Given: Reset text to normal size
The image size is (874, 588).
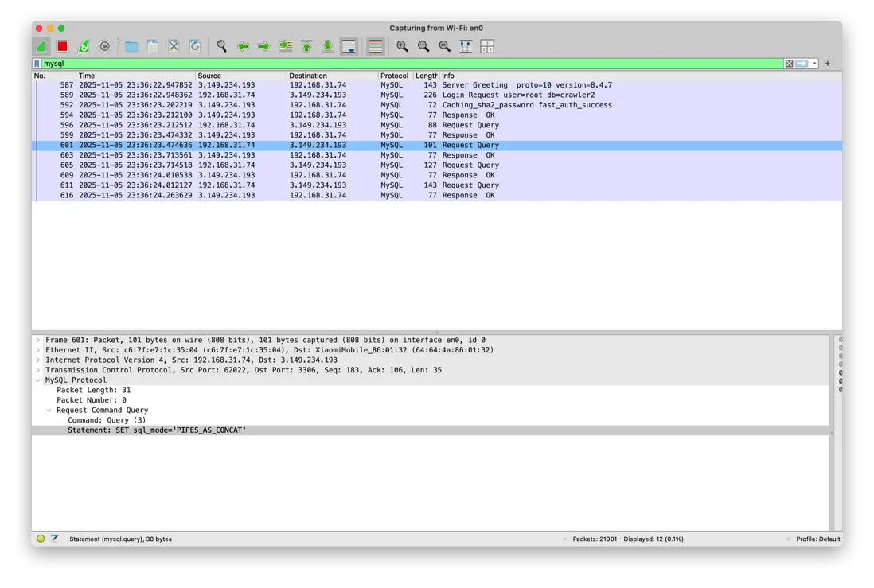Looking at the screenshot, I should 445,46.
